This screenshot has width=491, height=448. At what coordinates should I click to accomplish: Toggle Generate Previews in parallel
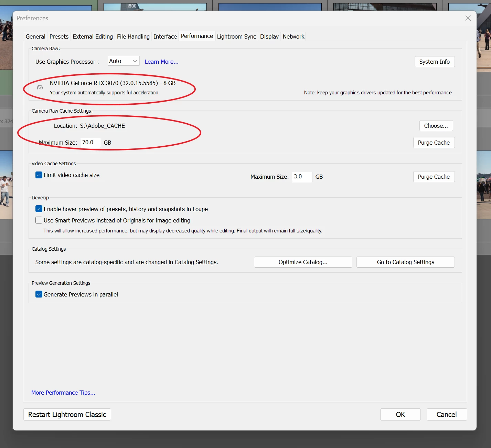[x=39, y=294]
